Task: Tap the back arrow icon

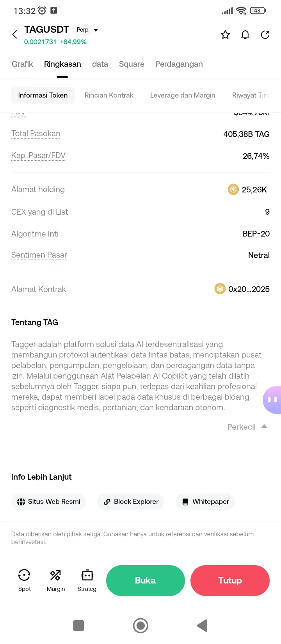Action: click(x=15, y=34)
